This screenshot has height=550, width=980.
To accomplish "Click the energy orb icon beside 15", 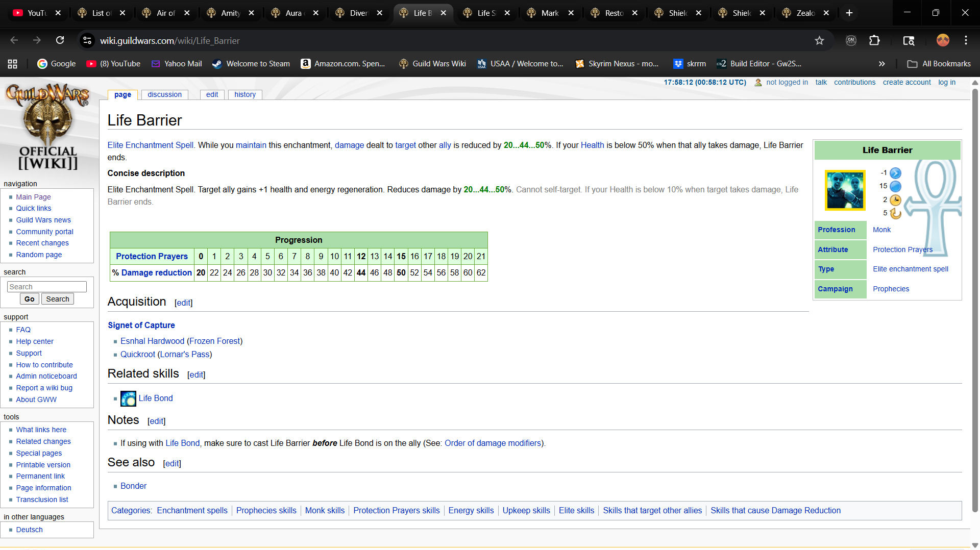I will point(895,187).
